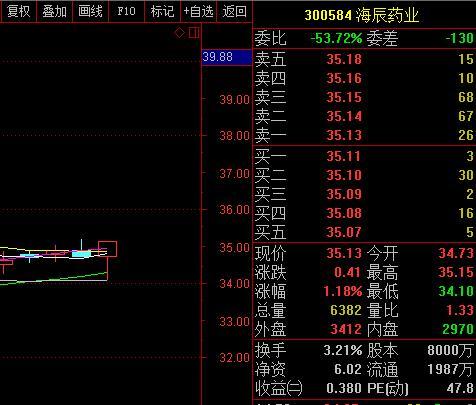The width and height of the screenshot is (476, 405).
Task: Click 买二 volume 30
Action: [x=466, y=175]
